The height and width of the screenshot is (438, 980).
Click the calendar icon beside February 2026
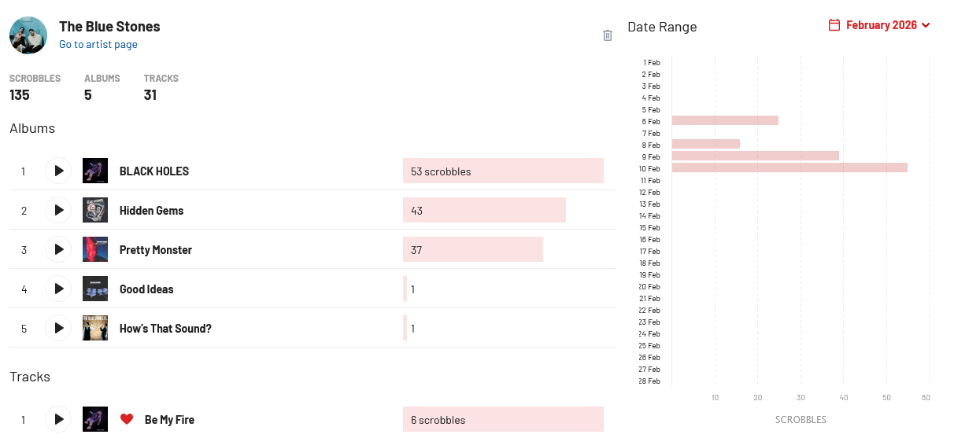834,25
